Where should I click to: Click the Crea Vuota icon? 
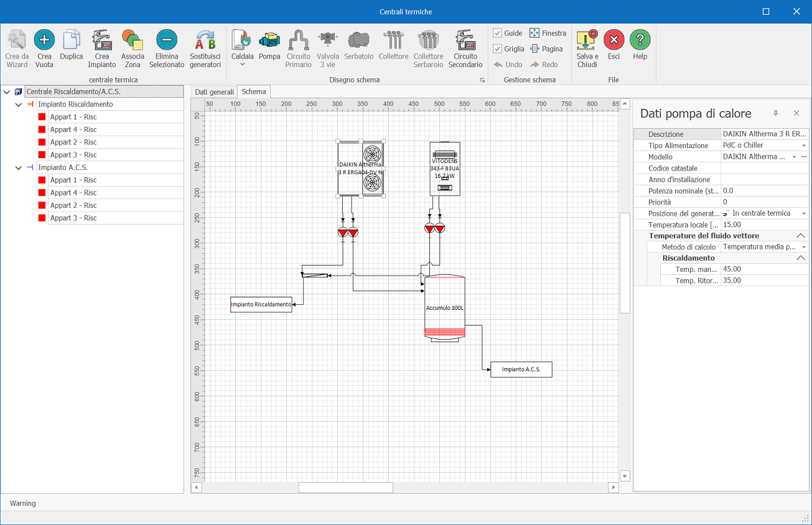point(44,41)
